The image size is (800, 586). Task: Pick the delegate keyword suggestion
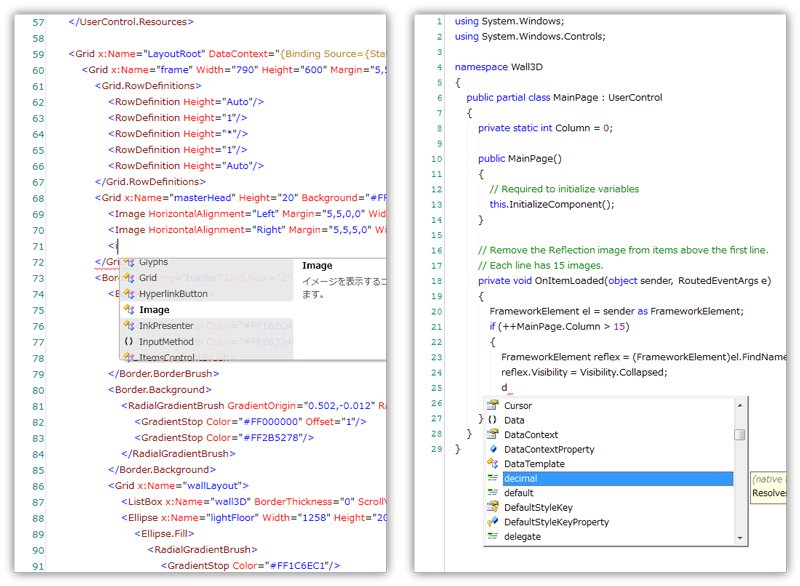coord(522,537)
